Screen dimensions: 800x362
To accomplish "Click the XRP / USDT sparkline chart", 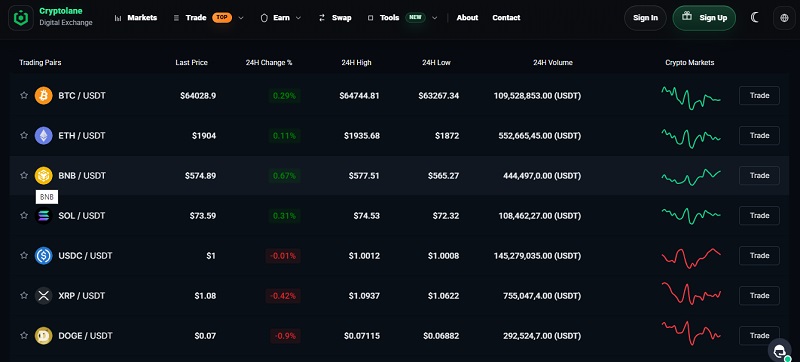I will 691,294.
